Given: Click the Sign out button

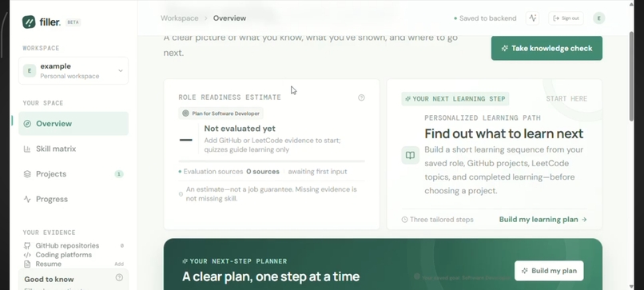Looking at the screenshot, I should point(566,18).
